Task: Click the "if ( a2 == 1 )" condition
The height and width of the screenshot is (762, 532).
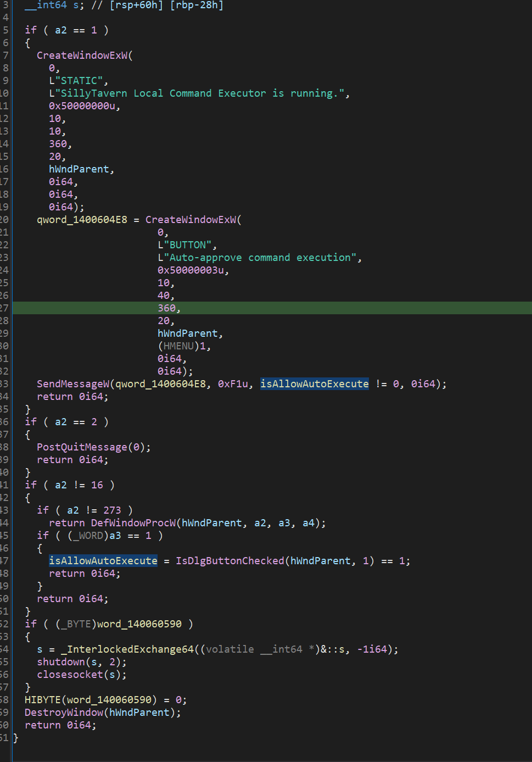Action: click(x=66, y=30)
